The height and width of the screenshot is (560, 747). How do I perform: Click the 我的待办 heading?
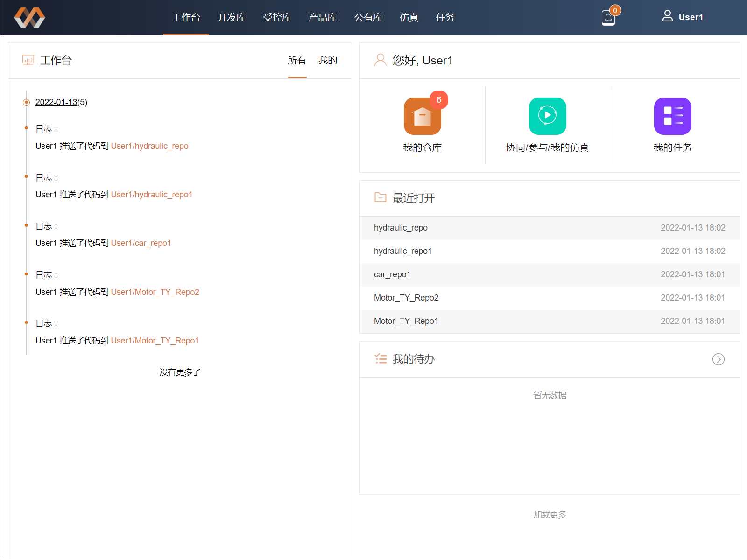[413, 359]
